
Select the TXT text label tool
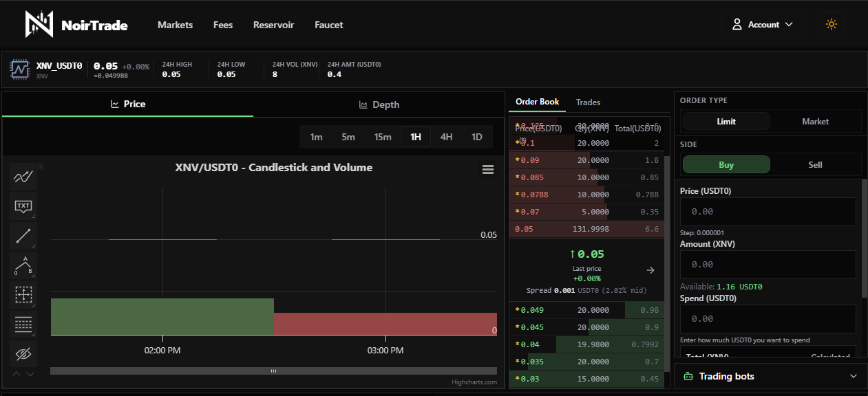[23, 206]
